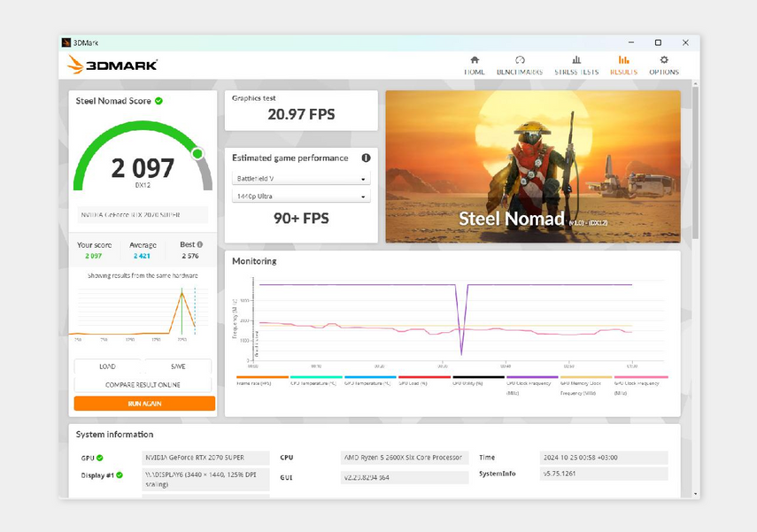Click info icon in Estimated game performance
This screenshot has height=532, width=757.
[x=366, y=158]
